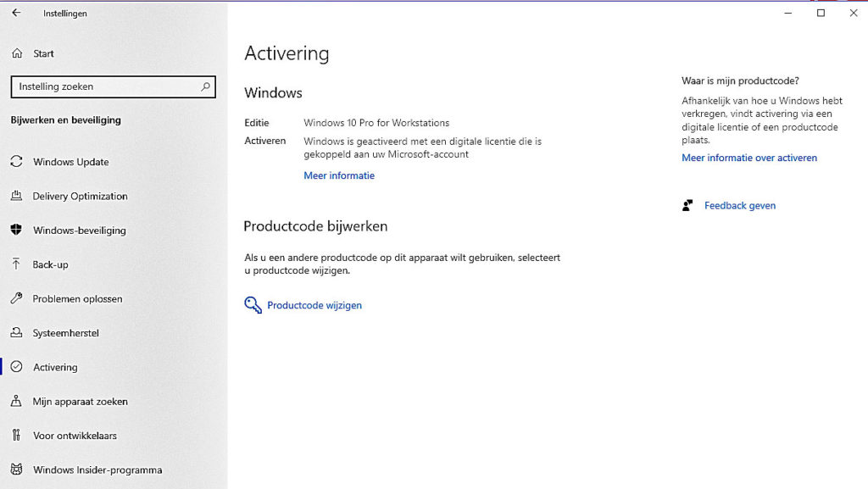Click the Voor ontwikkelaars tools icon
Image resolution: width=868 pixels, height=489 pixels.
pyautogui.click(x=17, y=436)
